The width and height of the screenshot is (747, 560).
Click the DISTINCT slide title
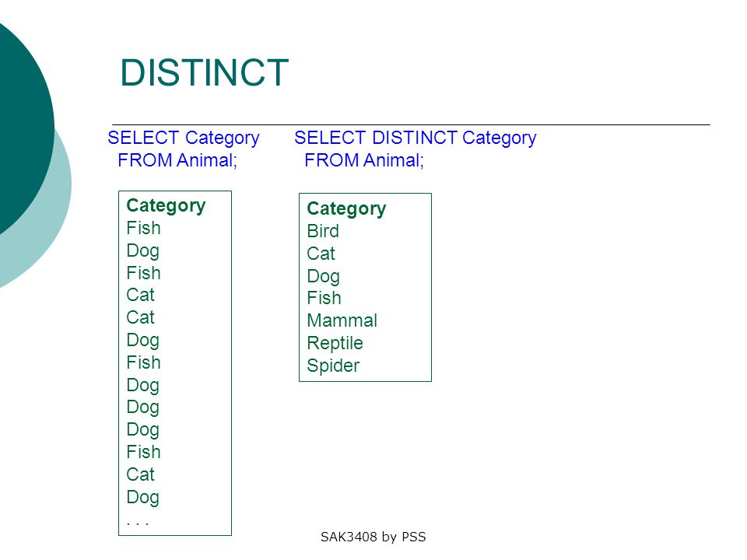point(205,73)
